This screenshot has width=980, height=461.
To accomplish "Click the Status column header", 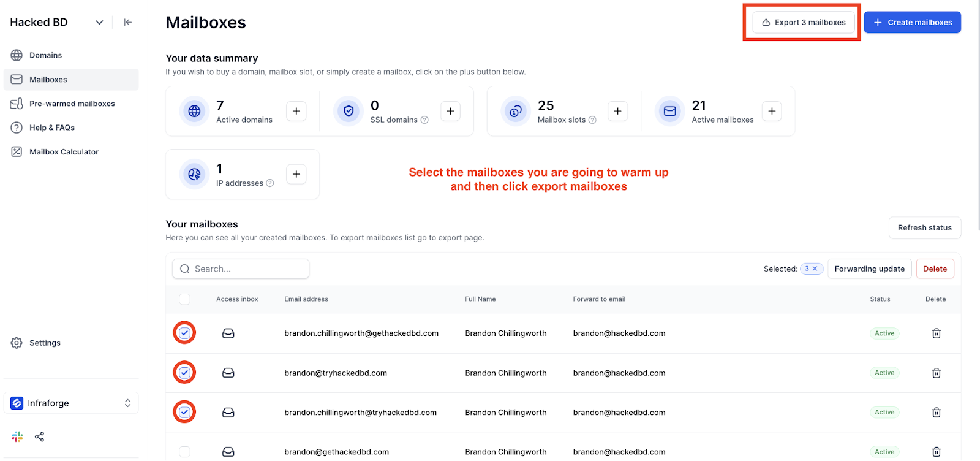I will [880, 299].
